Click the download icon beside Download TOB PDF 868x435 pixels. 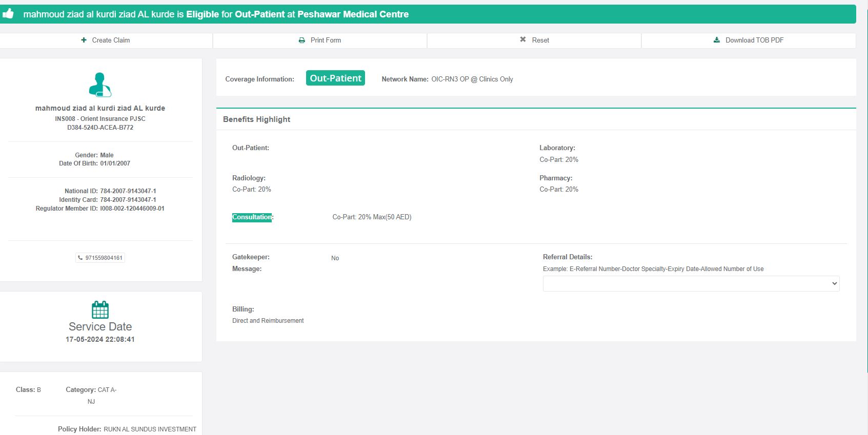pyautogui.click(x=717, y=40)
